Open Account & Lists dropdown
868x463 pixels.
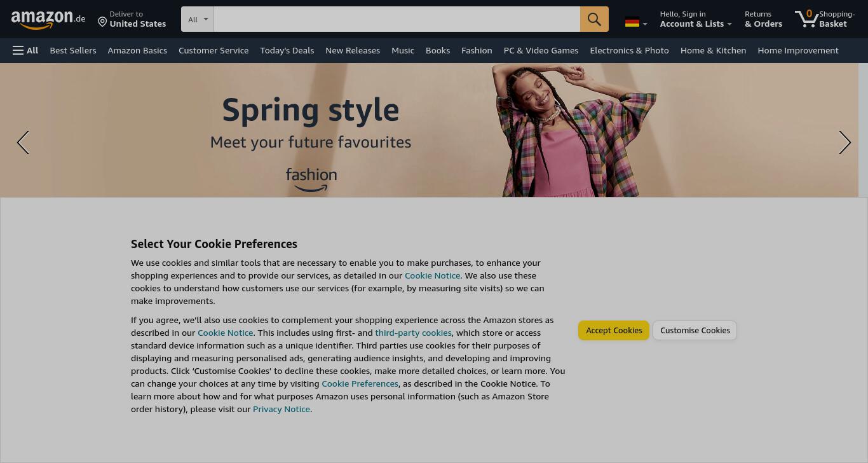pyautogui.click(x=696, y=19)
